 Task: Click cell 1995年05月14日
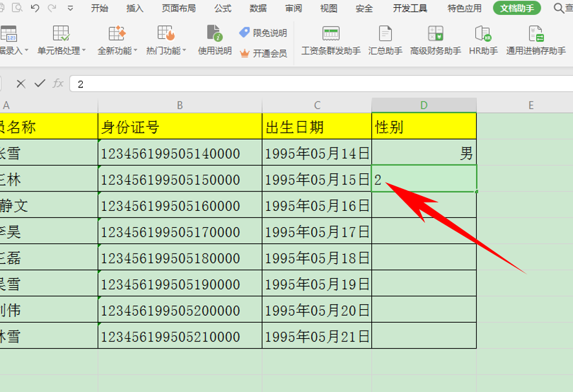[317, 153]
